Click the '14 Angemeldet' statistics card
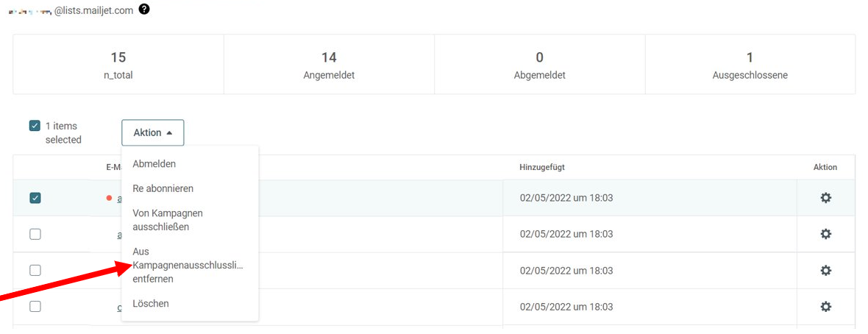 point(329,65)
